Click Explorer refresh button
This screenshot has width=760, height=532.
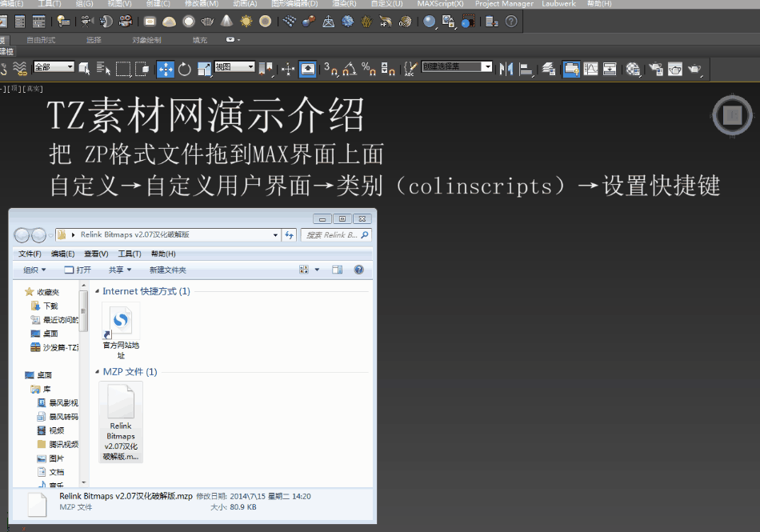[290, 235]
